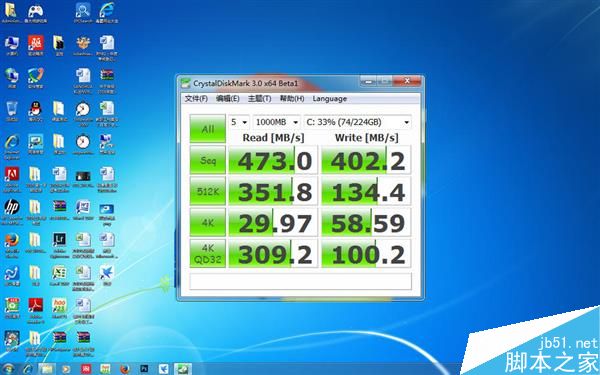Select the 512K read value 351.8

(x=273, y=191)
